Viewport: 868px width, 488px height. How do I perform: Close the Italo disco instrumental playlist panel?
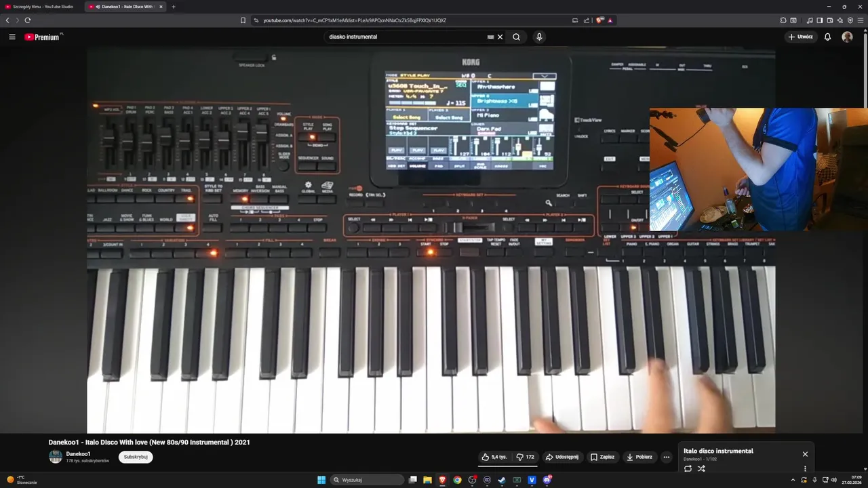click(805, 454)
